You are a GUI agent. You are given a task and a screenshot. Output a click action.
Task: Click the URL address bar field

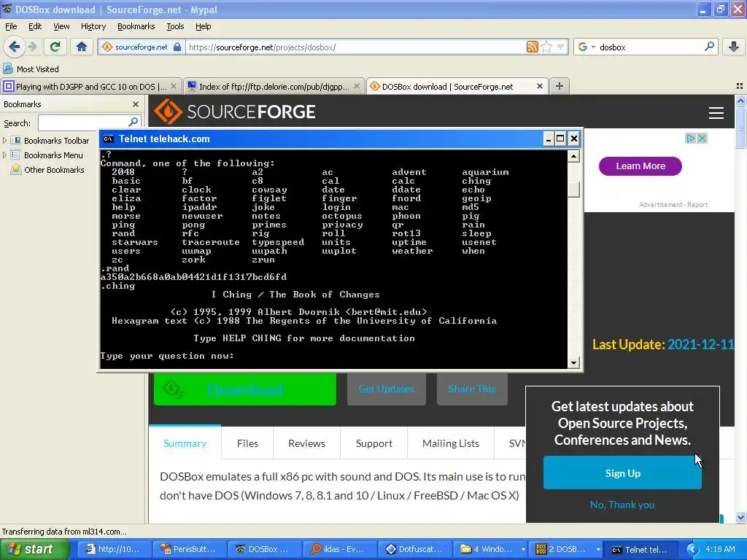click(x=355, y=47)
